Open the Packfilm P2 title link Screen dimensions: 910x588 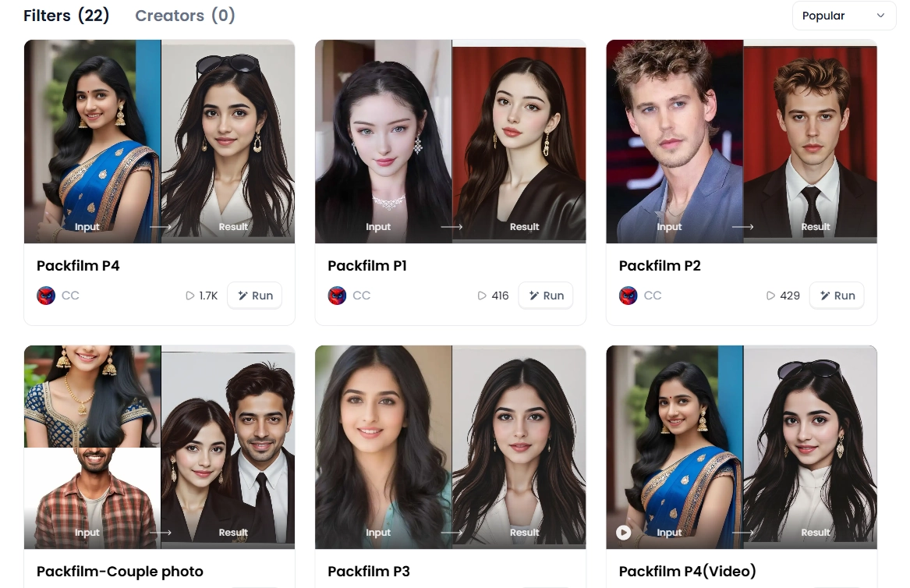660,266
